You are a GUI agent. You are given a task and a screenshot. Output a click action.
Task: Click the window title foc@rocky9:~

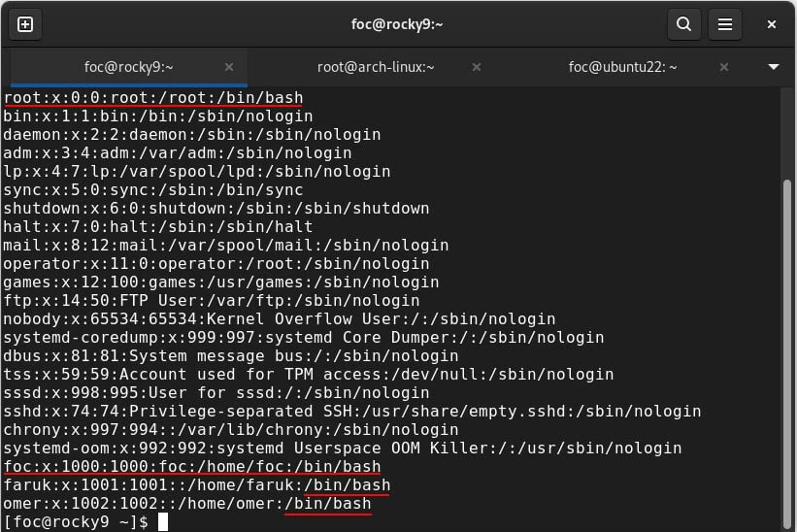pyautogui.click(x=398, y=24)
